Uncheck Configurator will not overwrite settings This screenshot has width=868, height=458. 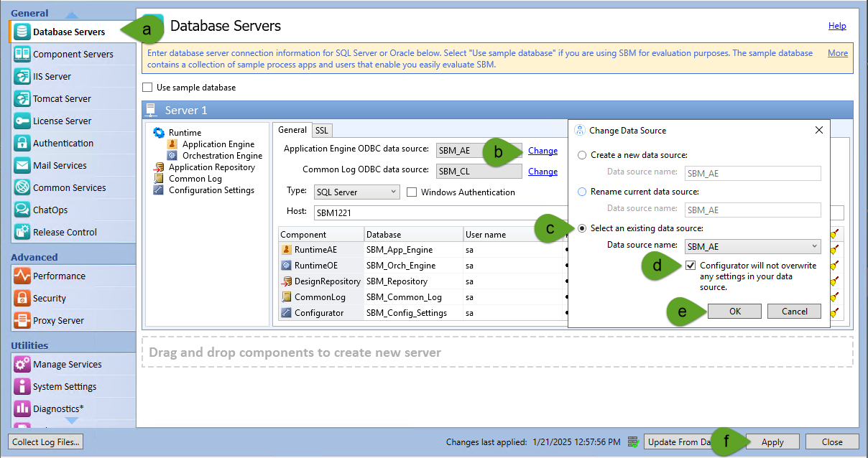point(691,266)
